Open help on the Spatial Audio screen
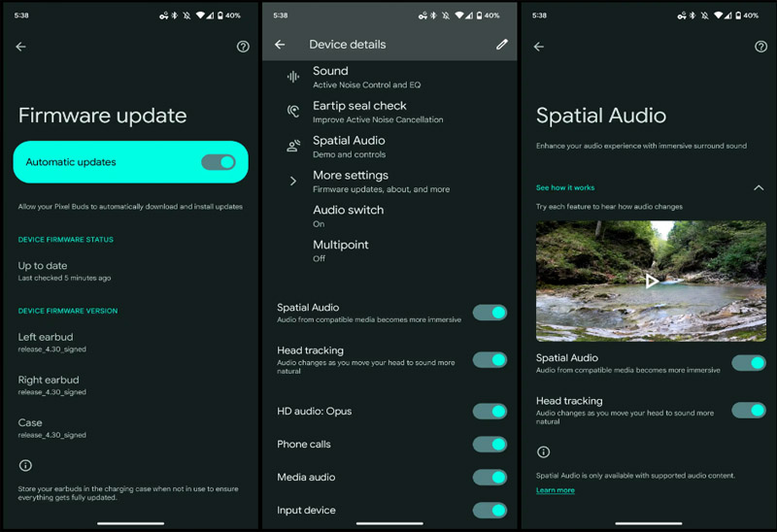Viewport: 777px width, 532px height. coord(760,47)
